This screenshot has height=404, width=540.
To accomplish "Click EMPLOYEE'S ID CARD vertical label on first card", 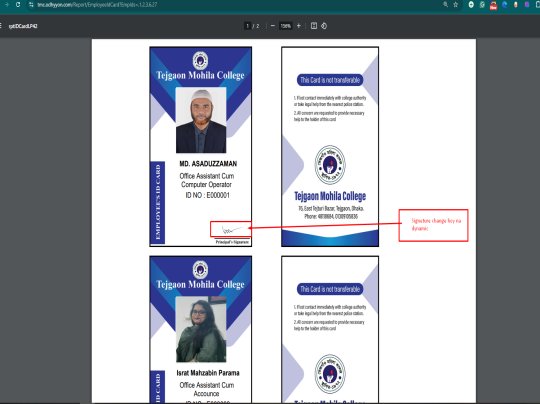I will [x=158, y=203].
